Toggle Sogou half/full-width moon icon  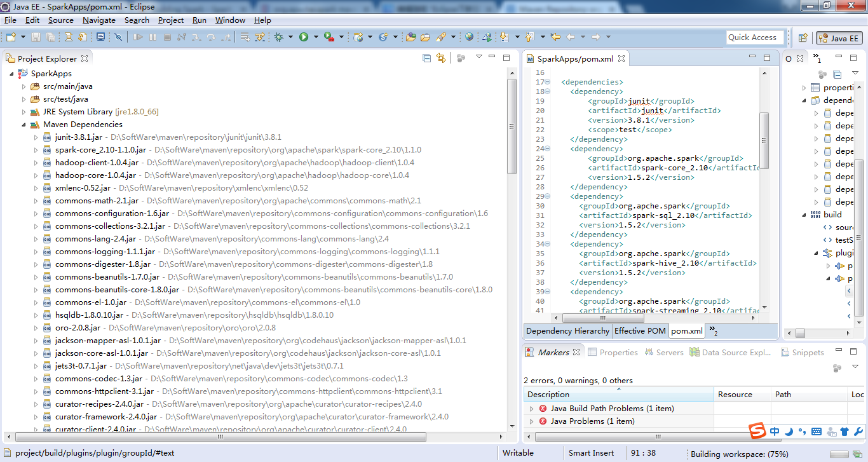(789, 431)
